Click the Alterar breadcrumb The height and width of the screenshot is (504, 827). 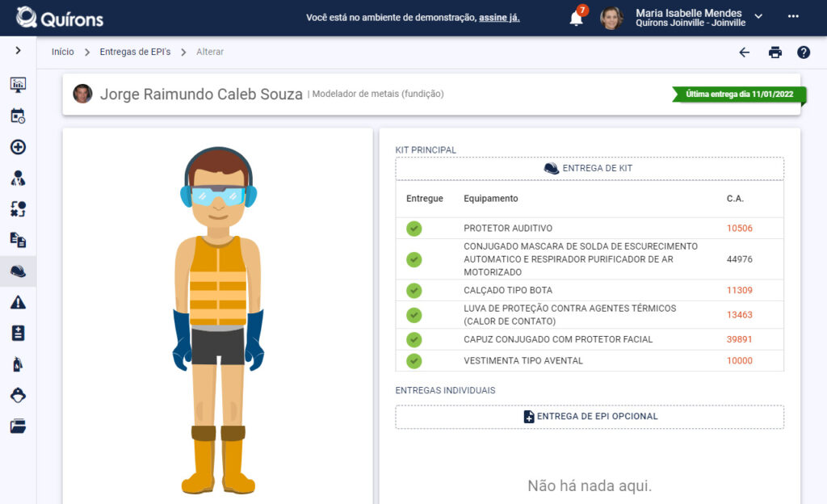click(x=210, y=52)
